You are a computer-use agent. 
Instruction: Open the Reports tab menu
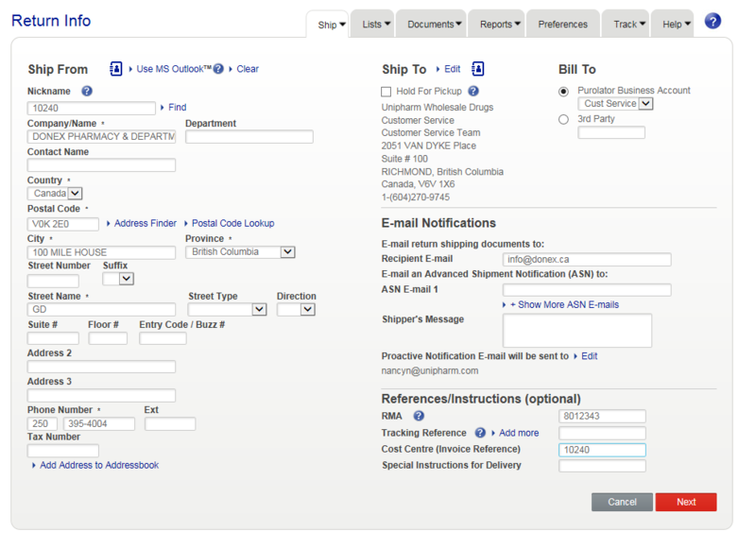pos(497,25)
